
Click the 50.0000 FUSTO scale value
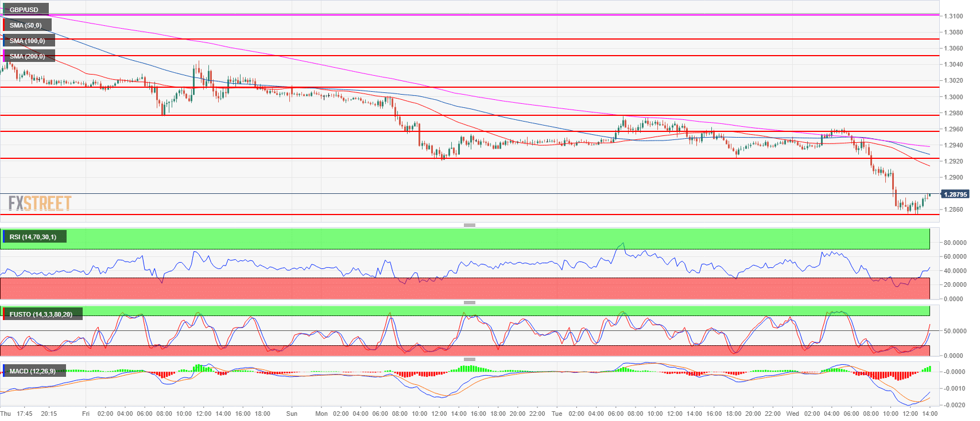[x=955, y=331]
